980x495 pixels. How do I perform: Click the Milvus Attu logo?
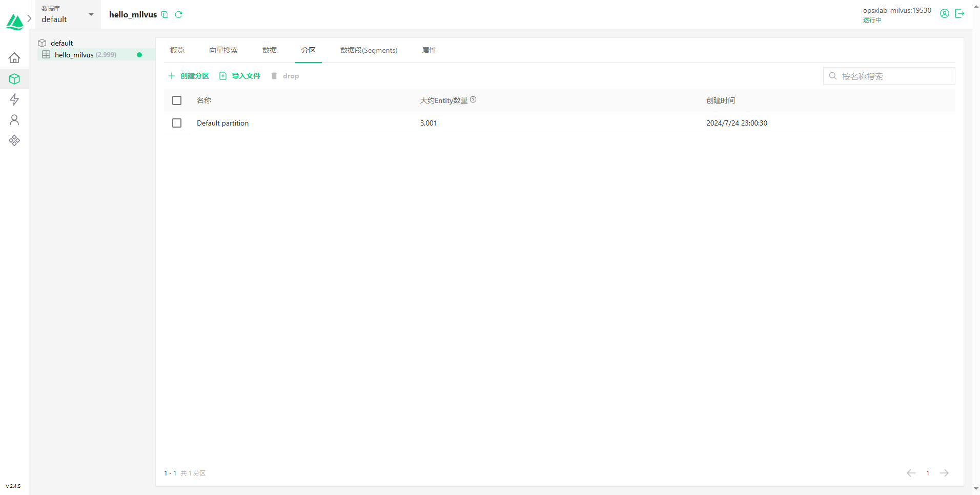click(x=14, y=22)
